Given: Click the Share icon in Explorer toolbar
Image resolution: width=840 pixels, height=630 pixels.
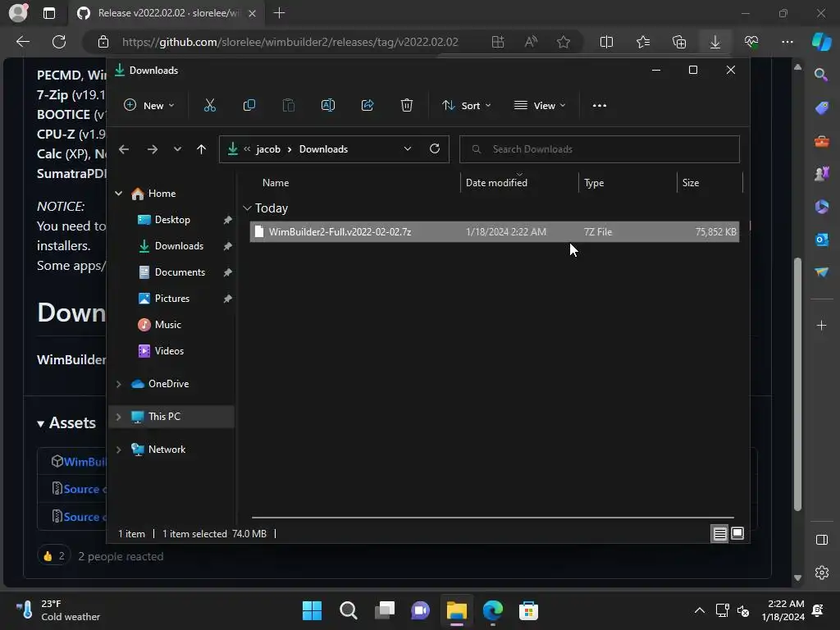Looking at the screenshot, I should click(367, 106).
